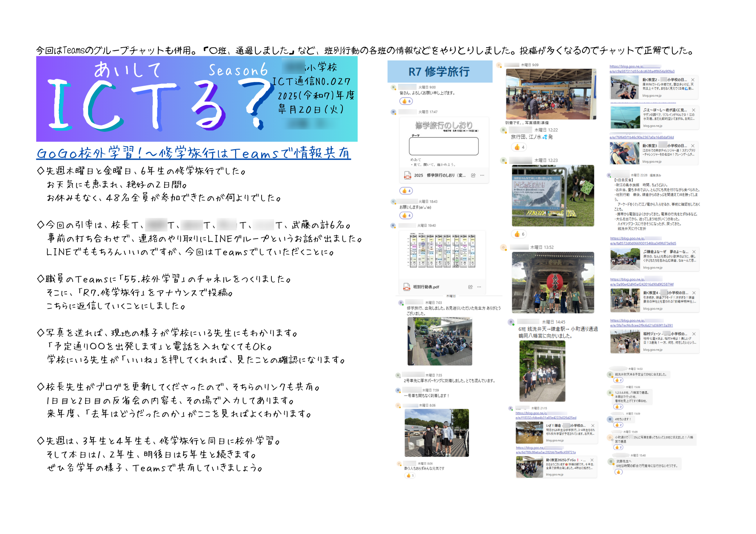Click the 【1日目反省】 heading text
The height and width of the screenshot is (534, 756).
click(x=624, y=180)
